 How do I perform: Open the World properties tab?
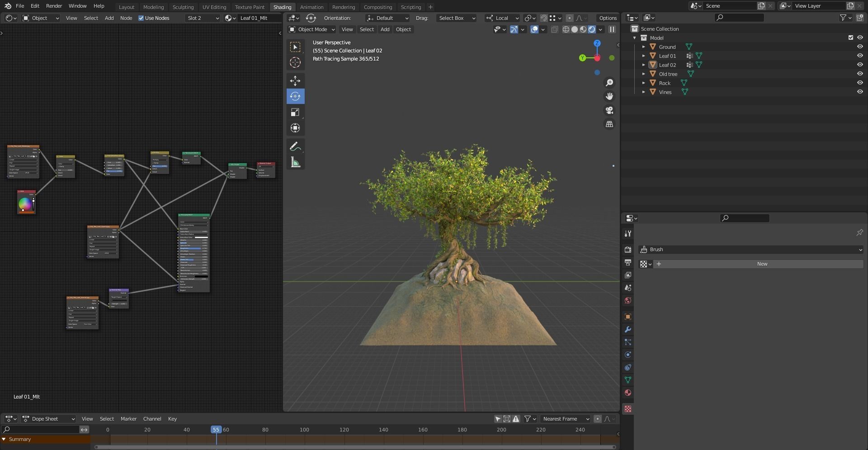pyautogui.click(x=627, y=300)
